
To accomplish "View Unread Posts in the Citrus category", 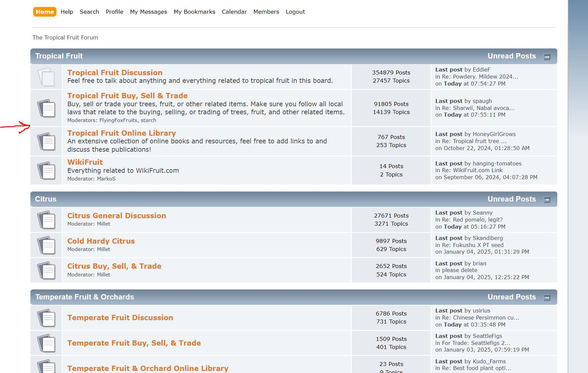I will [x=511, y=199].
